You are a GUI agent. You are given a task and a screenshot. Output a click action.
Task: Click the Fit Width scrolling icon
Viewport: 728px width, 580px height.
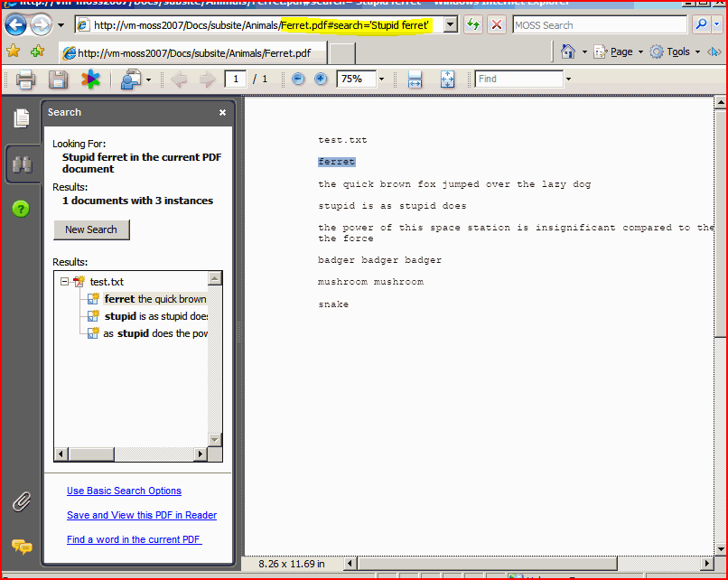[x=415, y=80]
